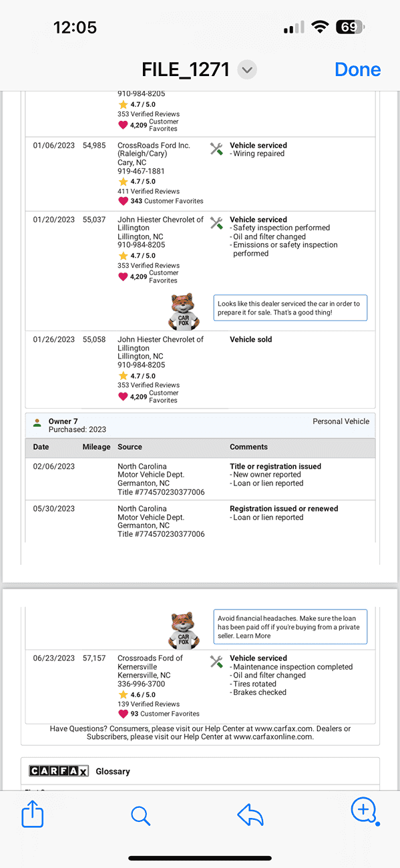Tap wrench icon beside Maintenance inspection entry
This screenshot has width=400, height=868.
coord(216,662)
